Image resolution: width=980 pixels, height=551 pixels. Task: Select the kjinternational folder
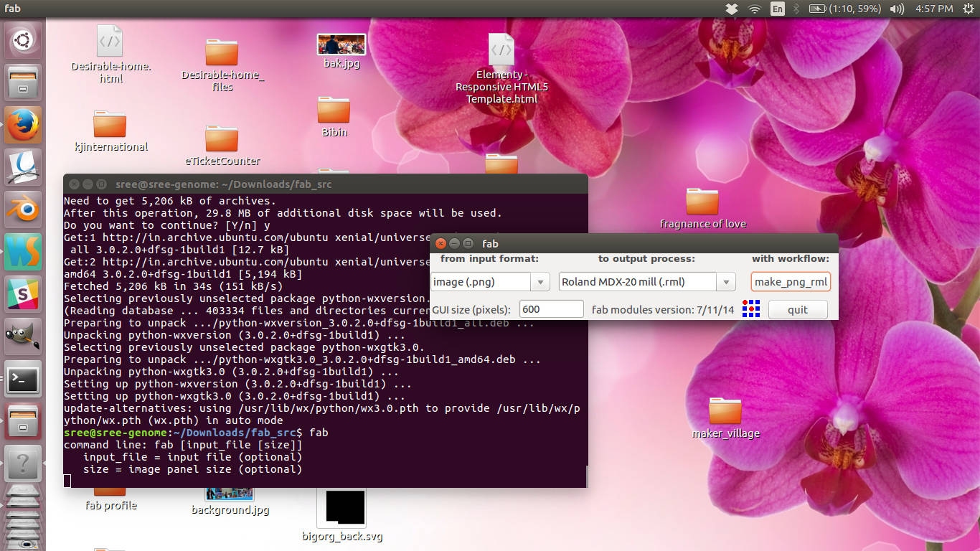coord(110,131)
